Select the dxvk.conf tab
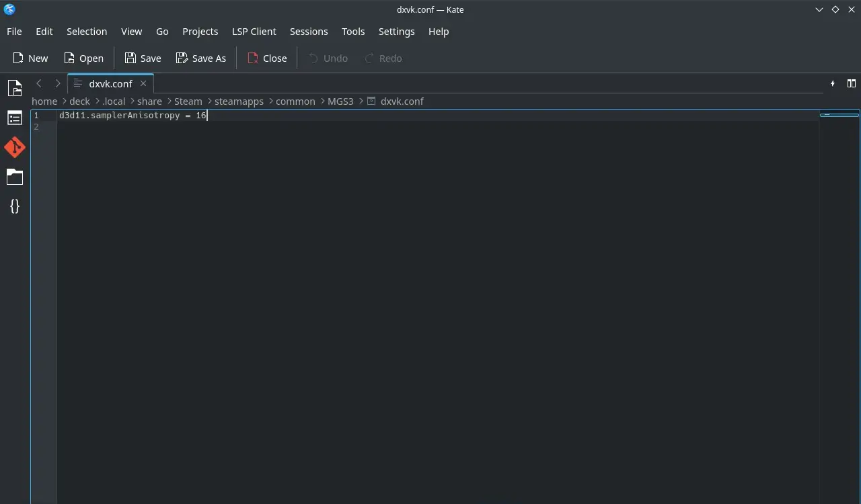 point(110,84)
